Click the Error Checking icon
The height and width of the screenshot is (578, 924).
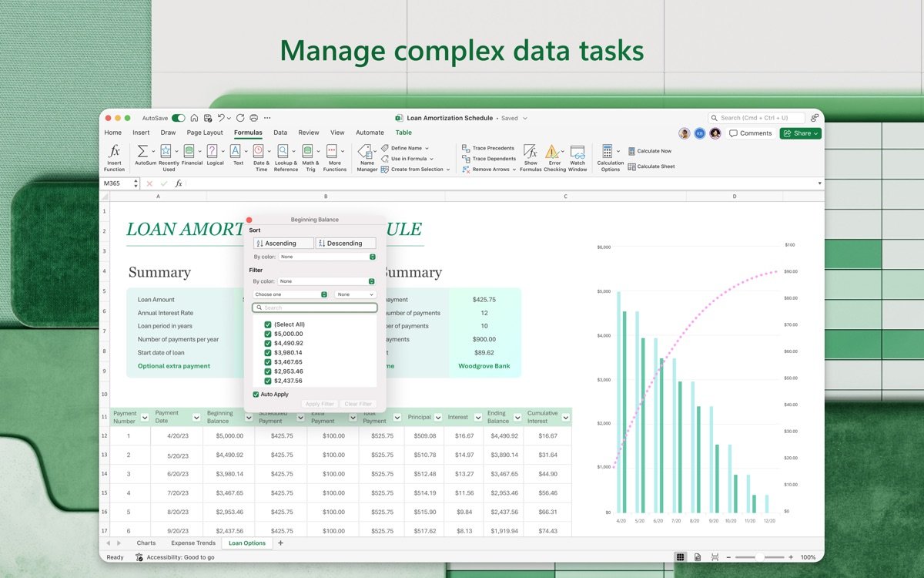coord(552,152)
